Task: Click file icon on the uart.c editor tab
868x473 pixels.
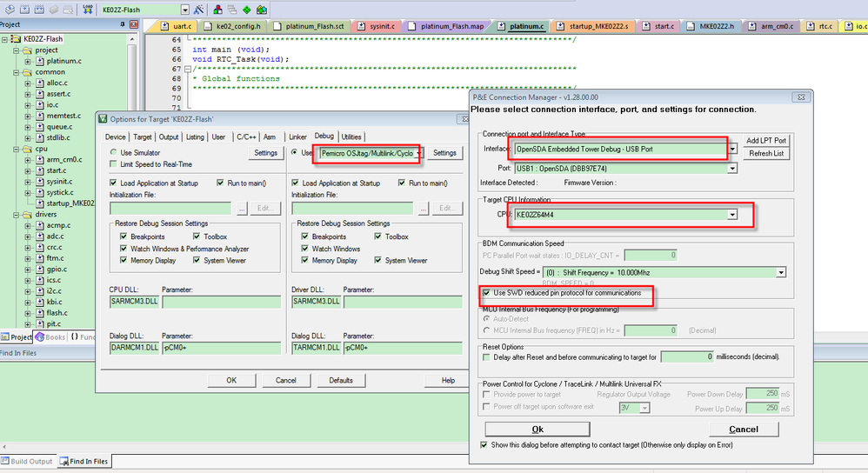Action: point(165,26)
